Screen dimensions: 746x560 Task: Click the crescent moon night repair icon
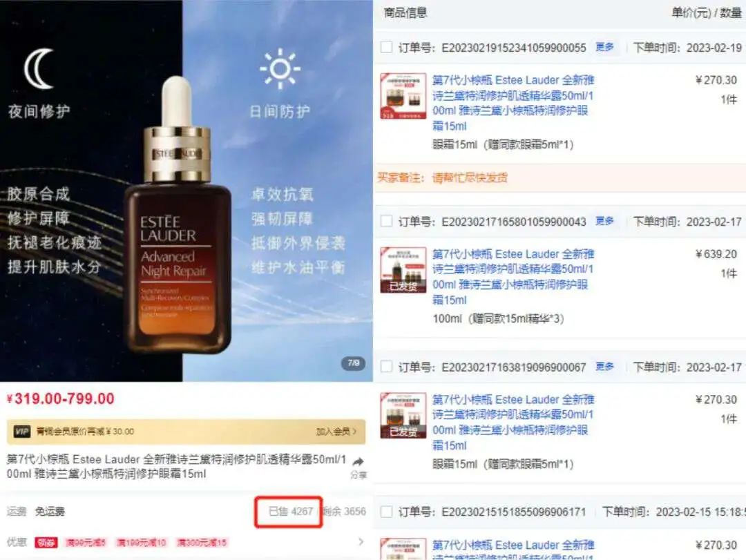[x=39, y=69]
